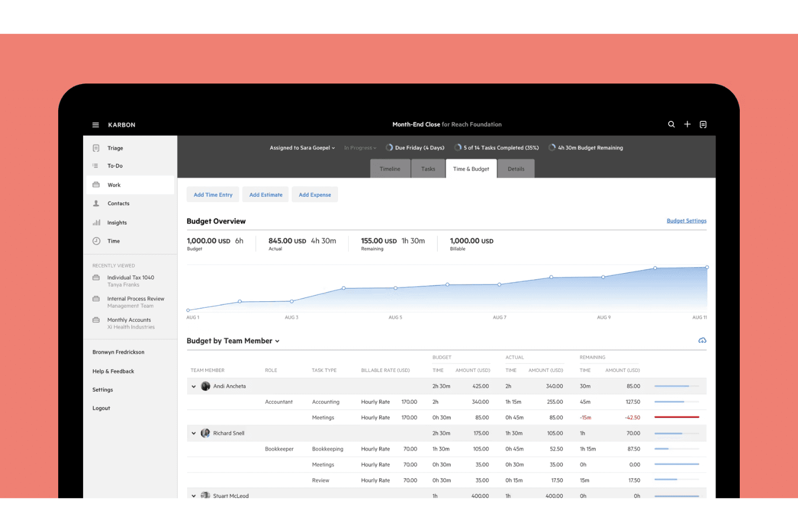This screenshot has height=532, width=798.
Task: Click the Individual Tax 1040 briefcase icon
Action: pyautogui.click(x=96, y=278)
